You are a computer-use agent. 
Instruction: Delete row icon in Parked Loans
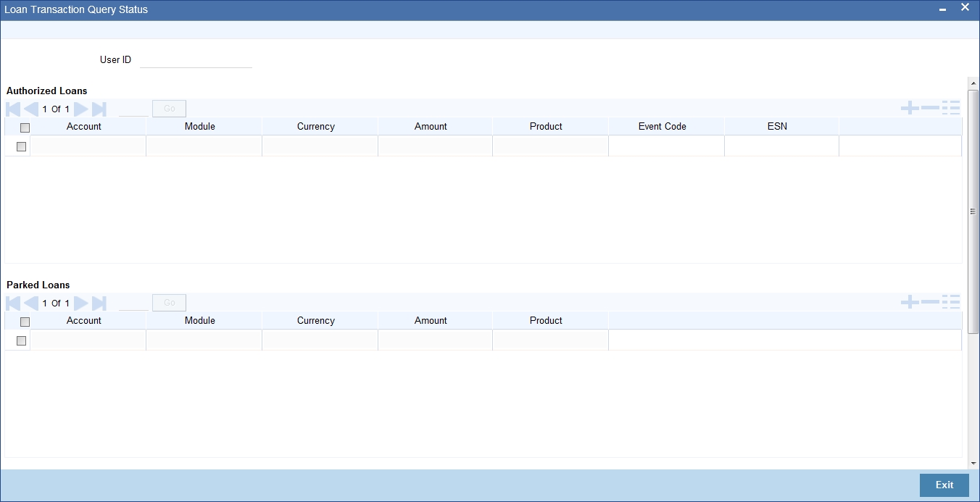930,303
